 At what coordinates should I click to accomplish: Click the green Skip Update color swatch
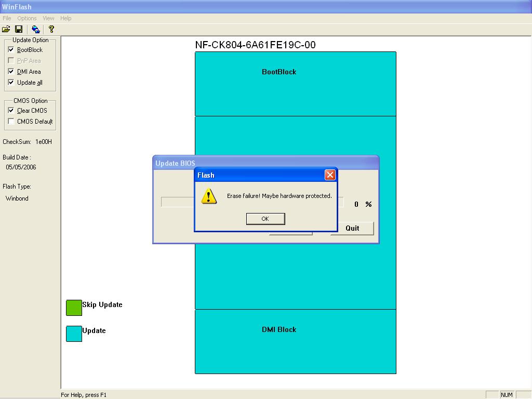click(74, 308)
